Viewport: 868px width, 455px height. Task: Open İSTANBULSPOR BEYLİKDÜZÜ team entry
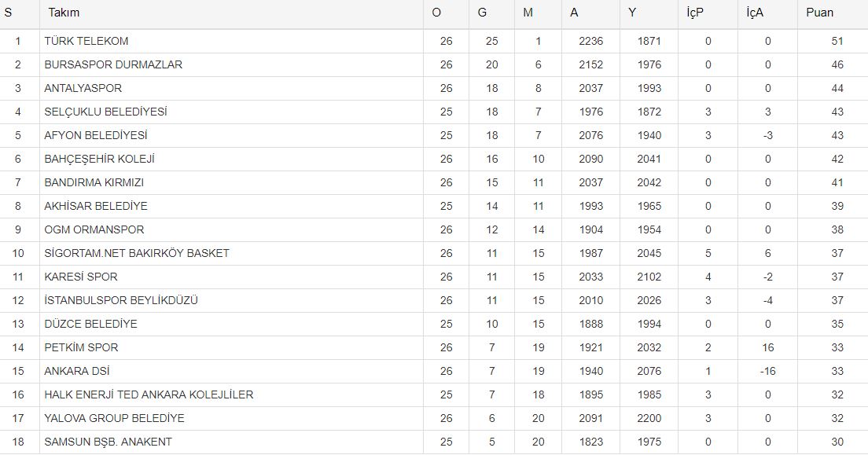point(121,300)
